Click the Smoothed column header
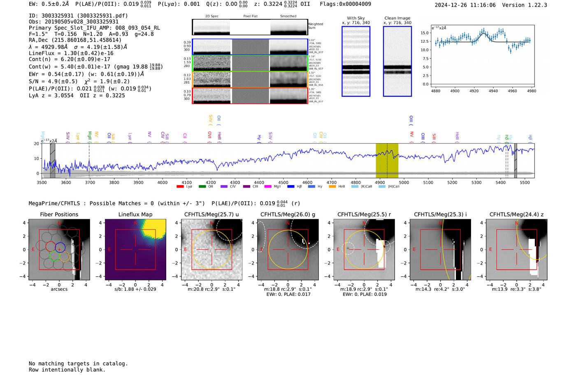The width and height of the screenshot is (576, 392). coord(288,16)
